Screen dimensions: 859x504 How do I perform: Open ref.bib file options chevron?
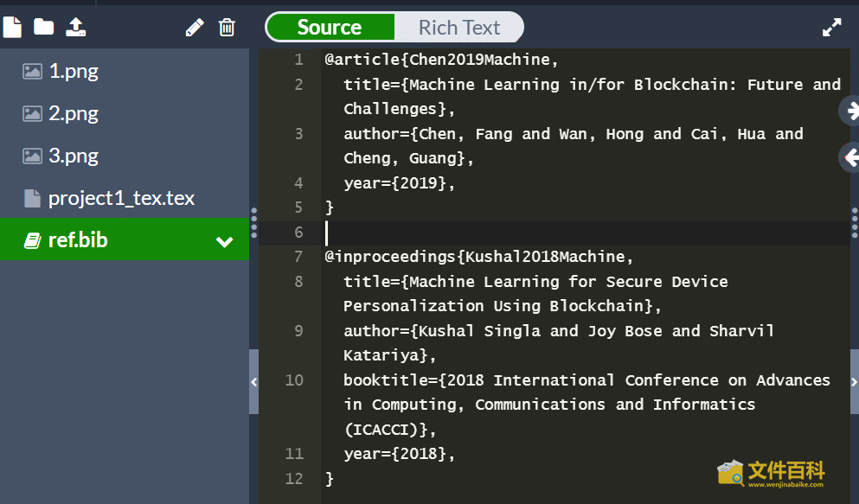224,241
